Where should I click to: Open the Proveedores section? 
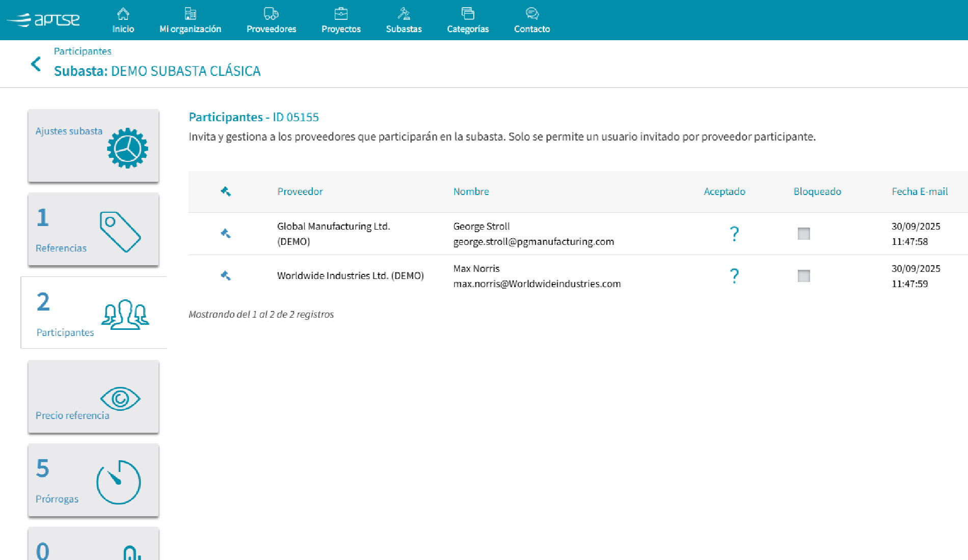point(271,20)
